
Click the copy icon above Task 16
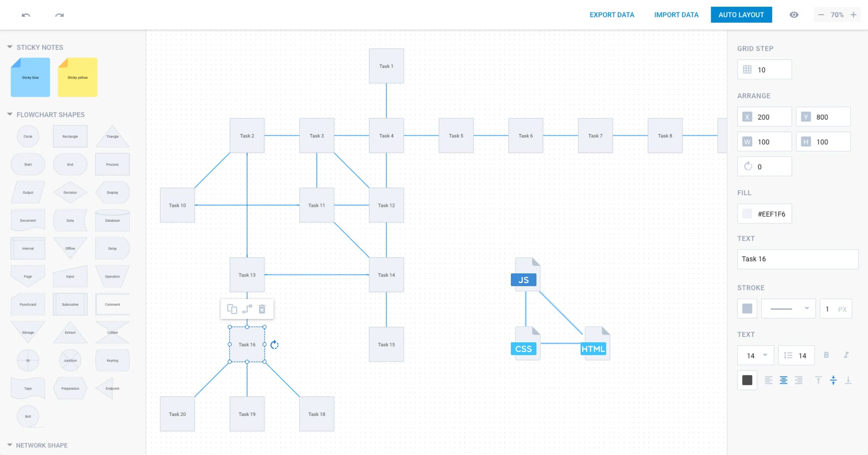pos(232,309)
